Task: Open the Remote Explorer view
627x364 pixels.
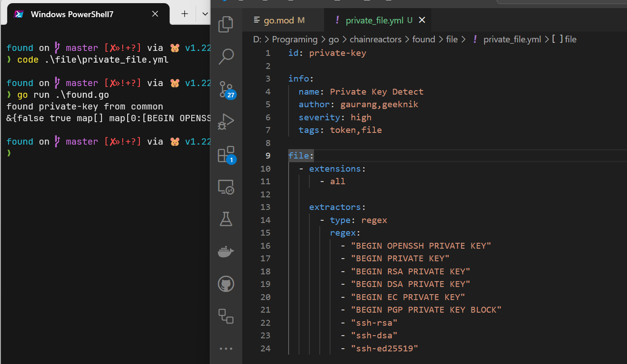Action: (226, 187)
